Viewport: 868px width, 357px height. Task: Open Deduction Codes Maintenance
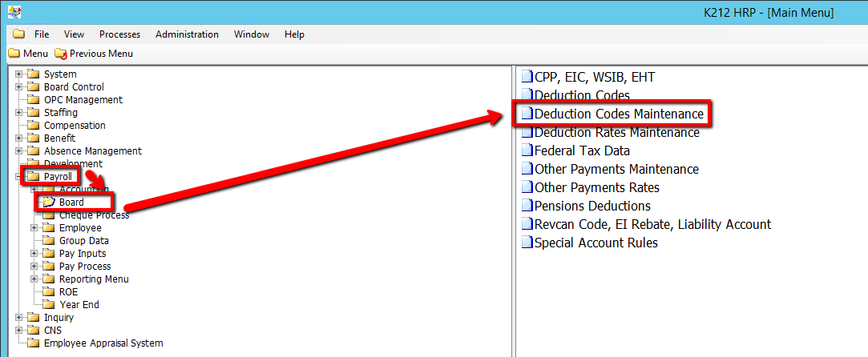click(x=618, y=114)
